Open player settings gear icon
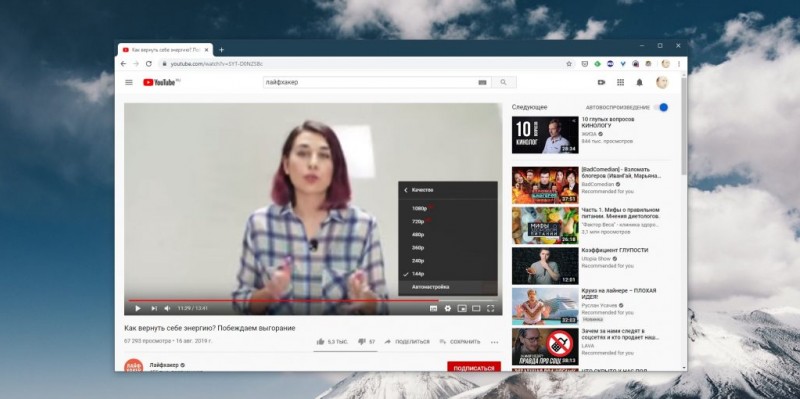This screenshot has width=800, height=399. tap(447, 308)
